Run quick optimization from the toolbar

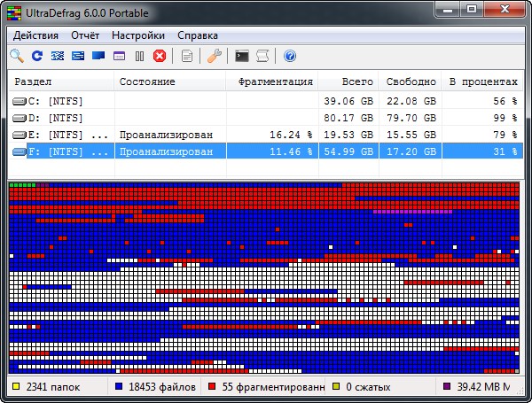tap(78, 56)
